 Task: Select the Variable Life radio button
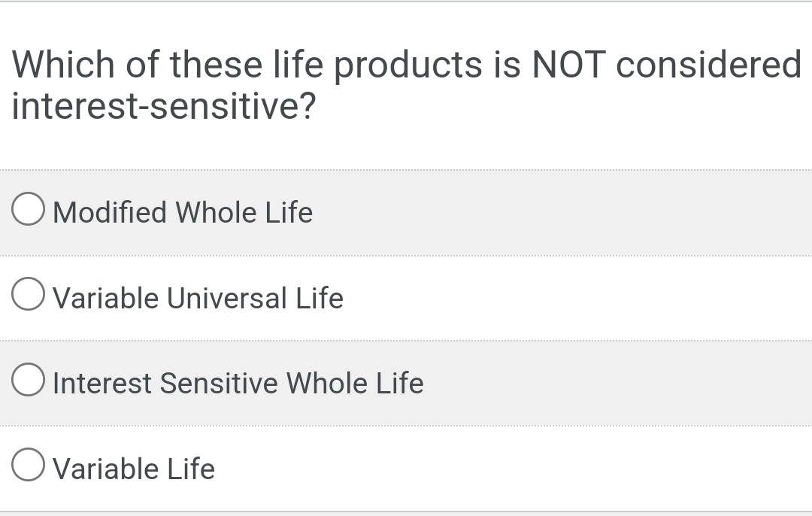click(27, 464)
